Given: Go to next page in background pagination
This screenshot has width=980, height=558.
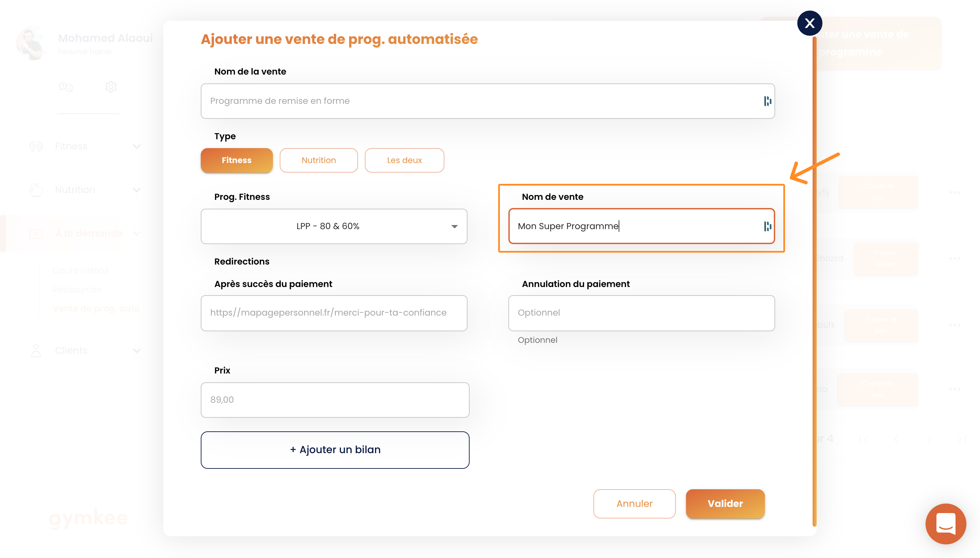Looking at the screenshot, I should pos(928,439).
